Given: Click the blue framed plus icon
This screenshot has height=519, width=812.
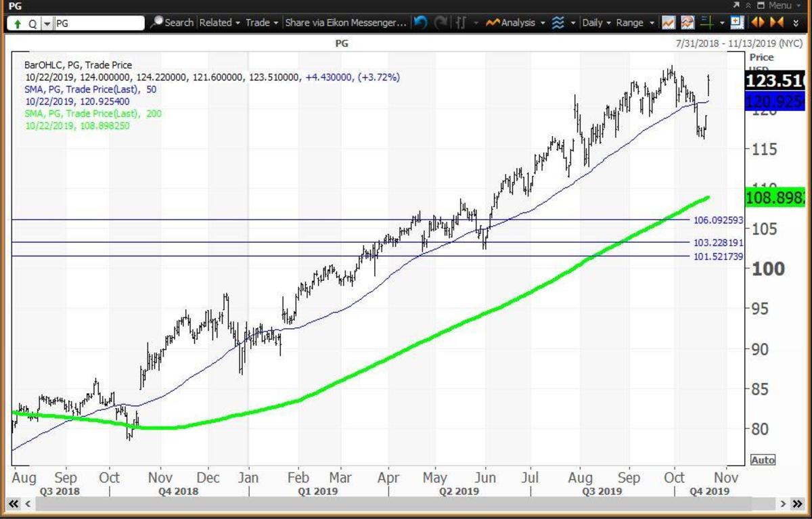Looking at the screenshot, I should [738, 22].
